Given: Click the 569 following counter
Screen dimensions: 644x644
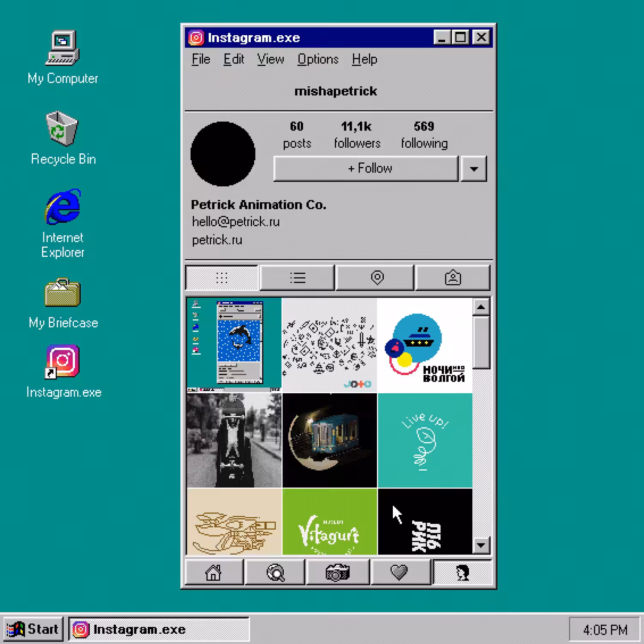Looking at the screenshot, I should pyautogui.click(x=424, y=134).
